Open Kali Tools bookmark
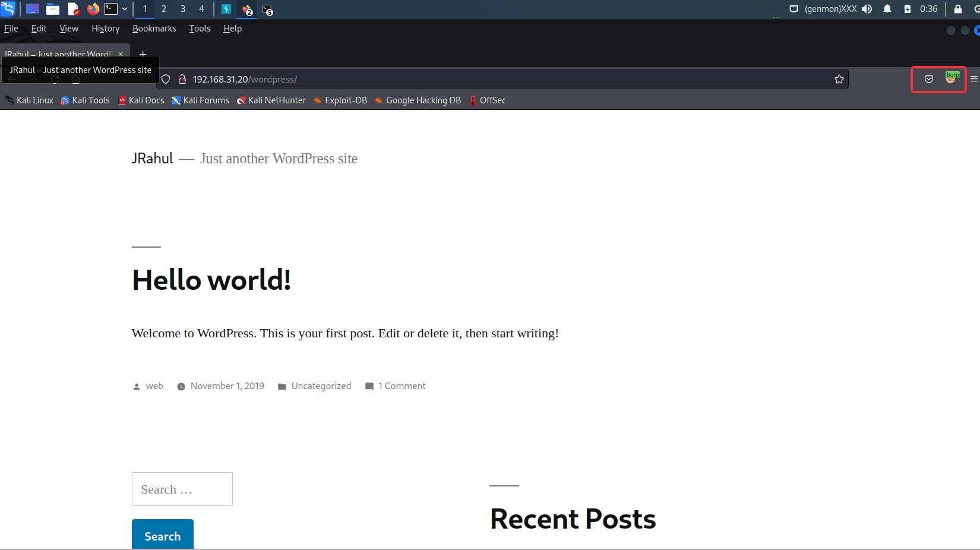Viewport: 980px width, 550px height. click(85, 100)
